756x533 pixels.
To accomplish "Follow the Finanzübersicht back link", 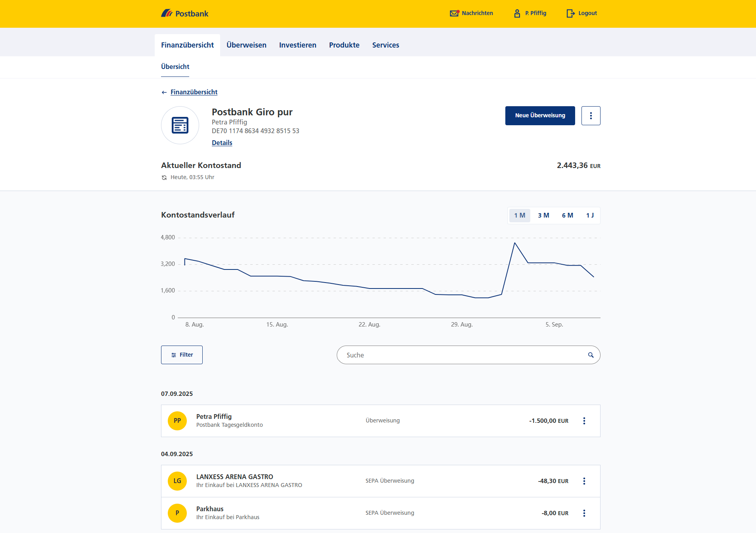I will point(194,92).
